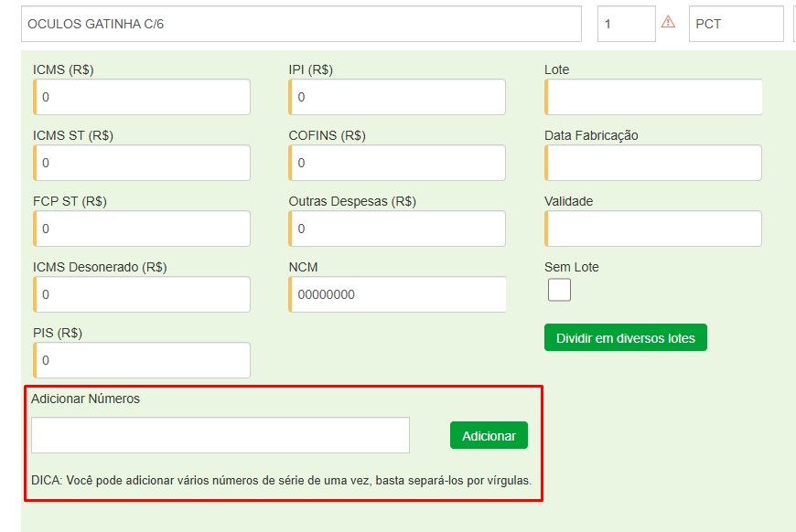The width and height of the screenshot is (796, 532).
Task: Click the Validade date field
Action: (x=653, y=229)
